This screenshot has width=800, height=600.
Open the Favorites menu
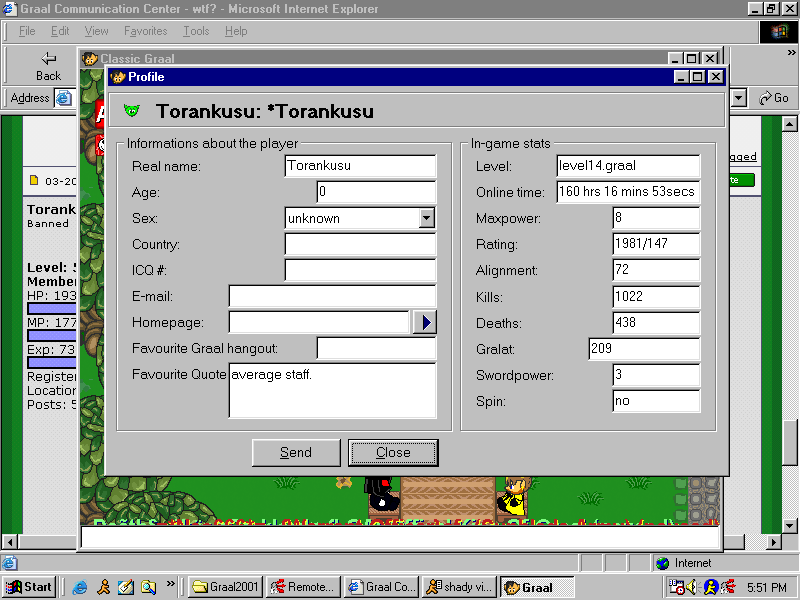click(x=145, y=31)
